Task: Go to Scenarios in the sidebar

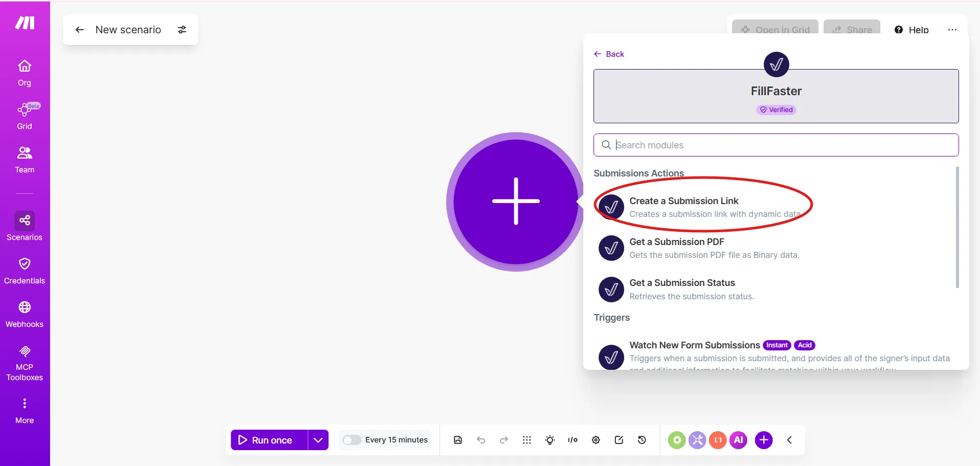Action: pos(25,227)
